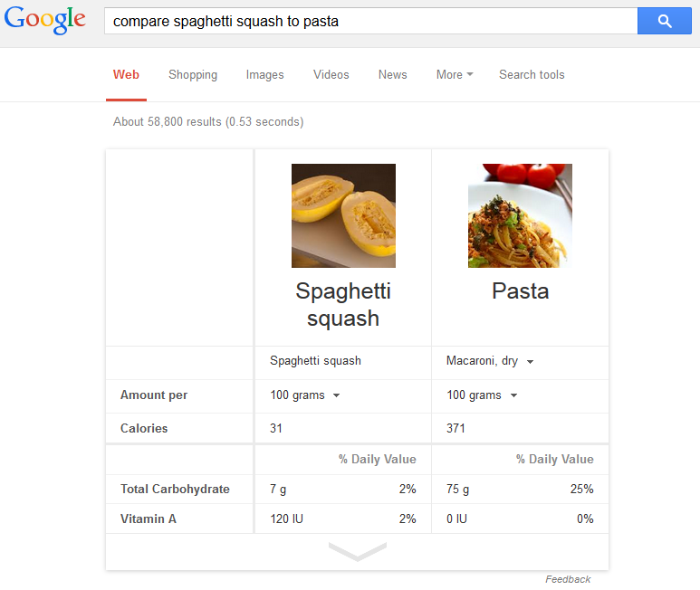This screenshot has height=590, width=700.
Task: Go to the Videos tab
Action: tap(331, 75)
